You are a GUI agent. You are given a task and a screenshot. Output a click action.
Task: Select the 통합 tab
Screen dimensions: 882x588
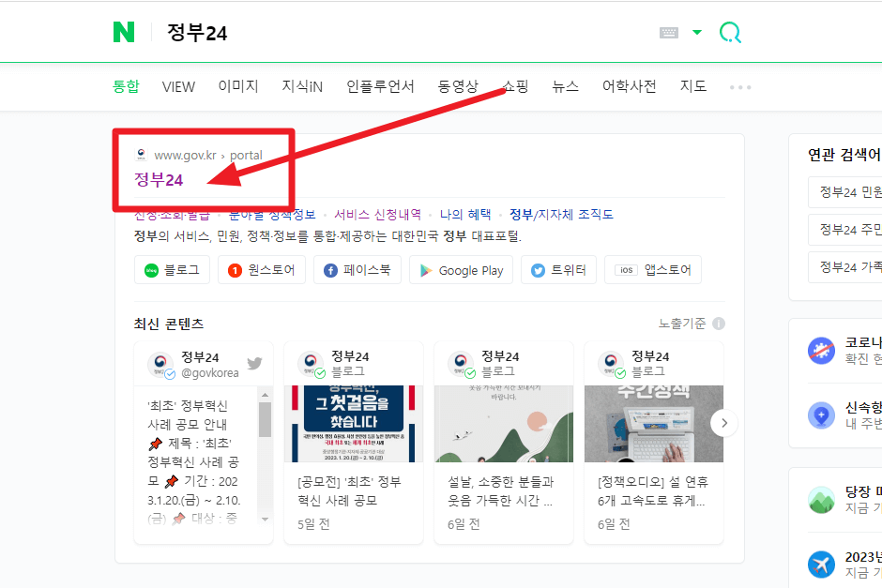(126, 86)
